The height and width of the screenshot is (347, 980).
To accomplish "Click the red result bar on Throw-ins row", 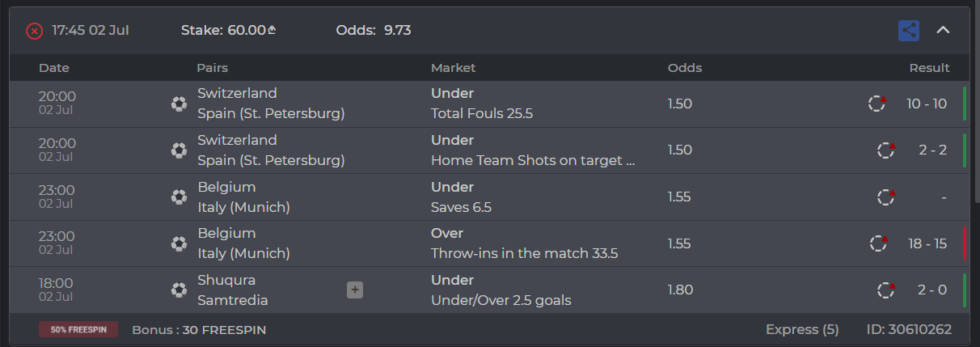I will 965,243.
